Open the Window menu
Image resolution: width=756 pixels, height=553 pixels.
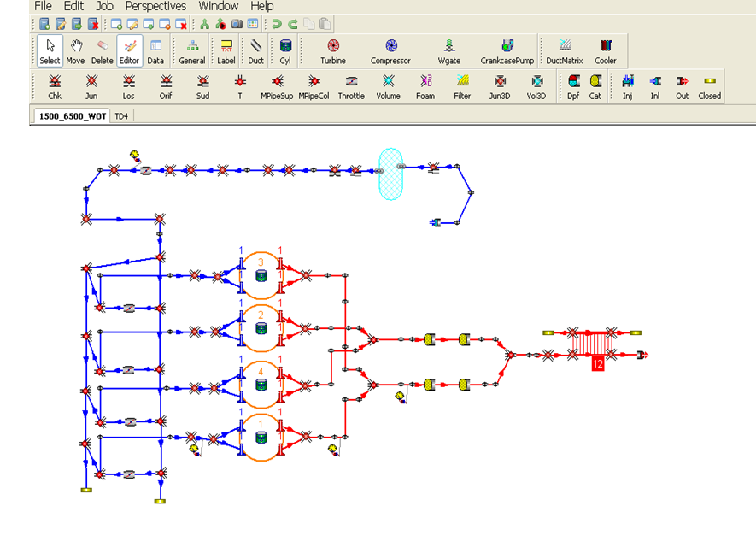point(219,6)
